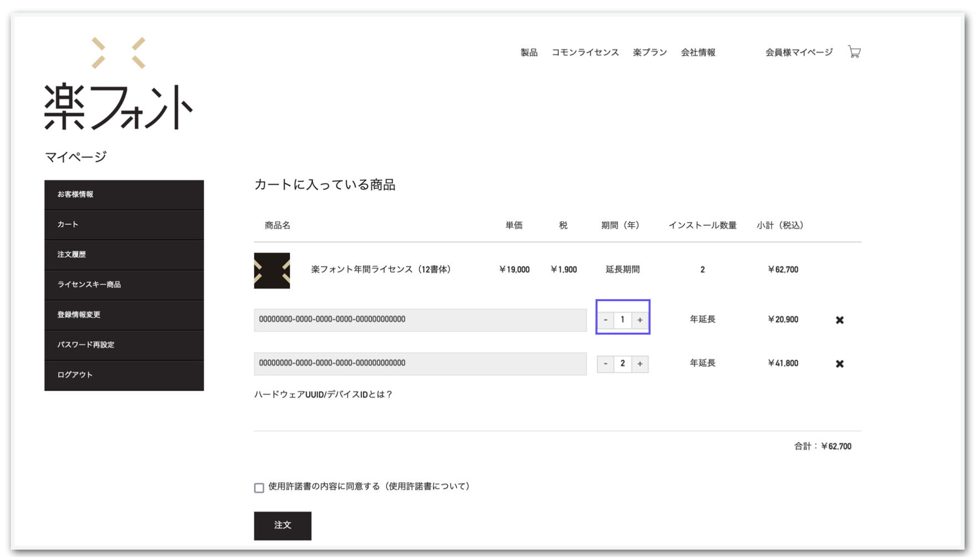Check the license agreement checkbox

259,488
